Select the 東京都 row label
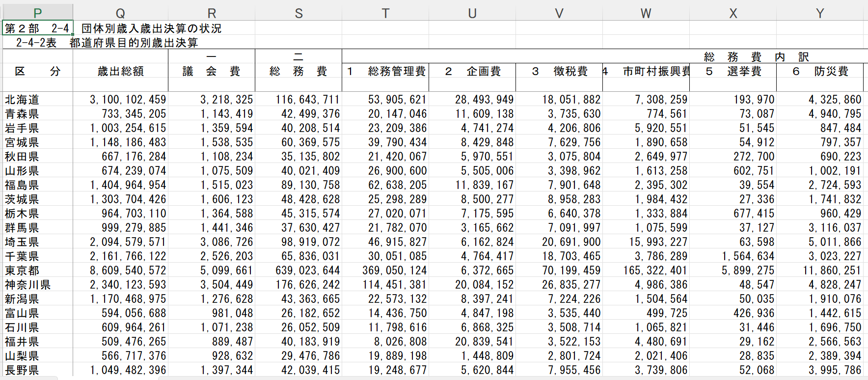Screen dimensions: 868x380 (x=37, y=271)
